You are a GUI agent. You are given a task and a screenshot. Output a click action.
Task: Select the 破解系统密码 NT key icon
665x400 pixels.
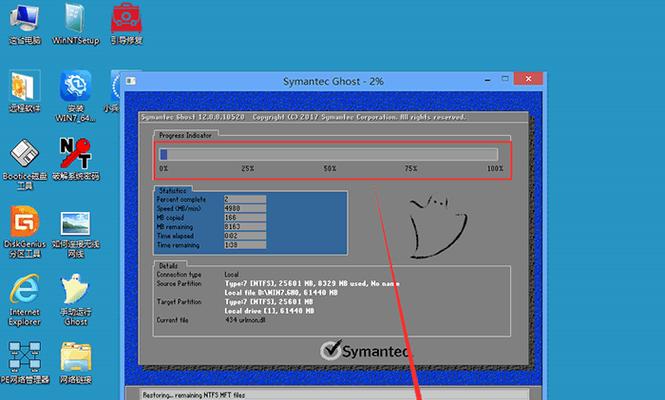75,159
